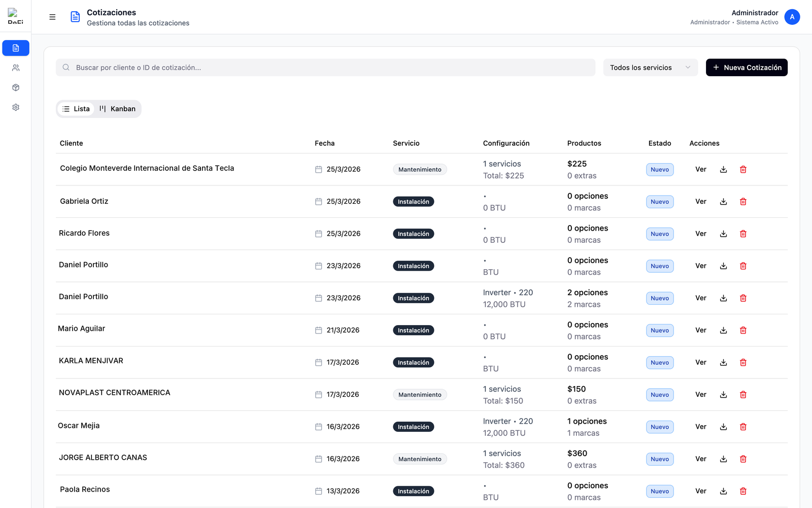The image size is (812, 508).
Task: Select client name Ricardo Flores
Action: tap(84, 233)
